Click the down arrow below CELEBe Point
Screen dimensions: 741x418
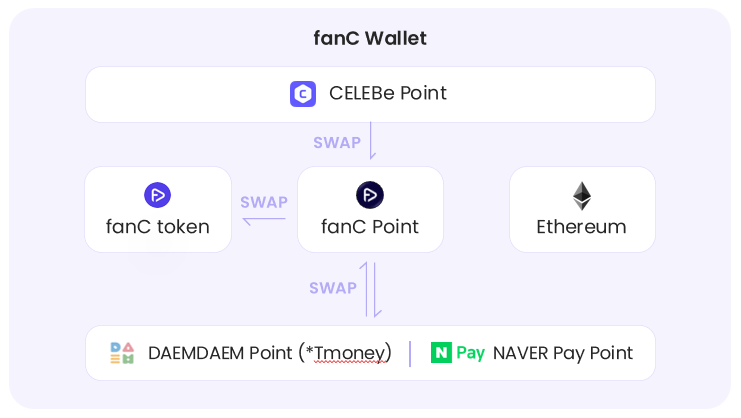372,140
